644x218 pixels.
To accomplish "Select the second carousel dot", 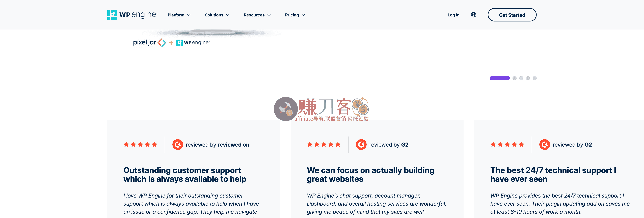I will tap(515, 78).
